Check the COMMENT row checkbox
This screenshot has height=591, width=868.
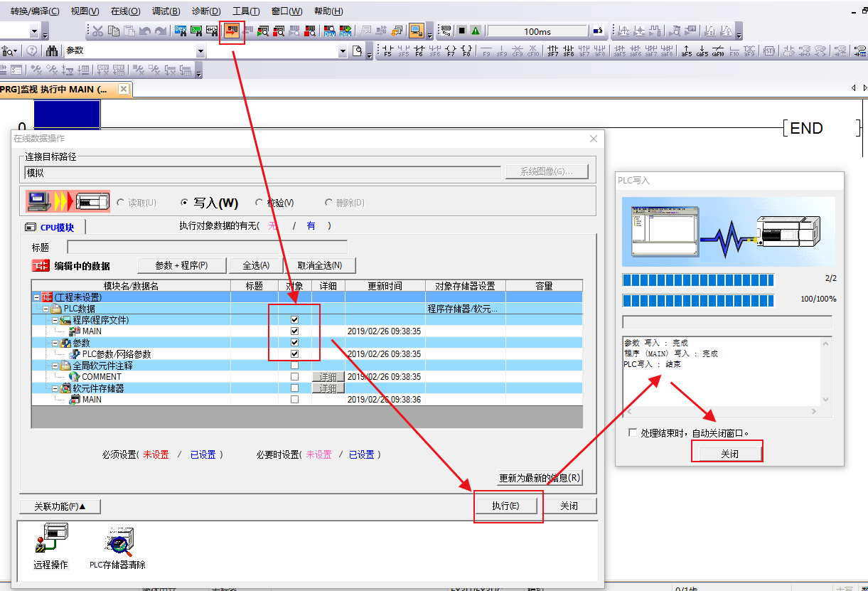294,377
